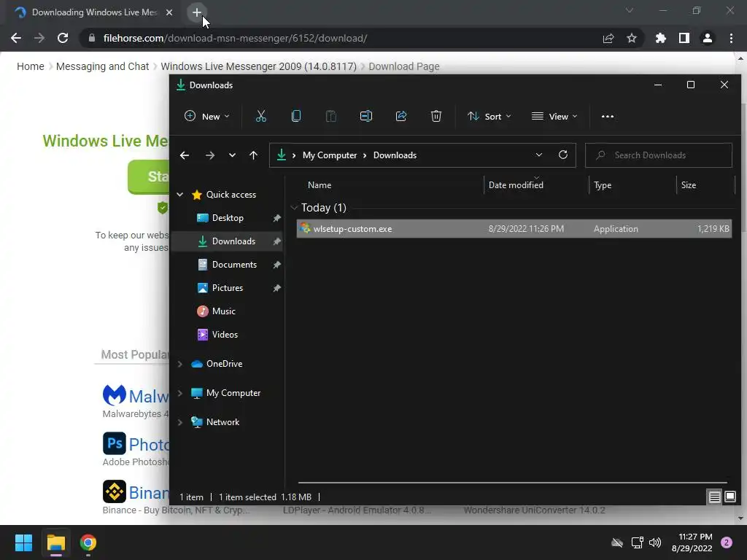Screen dimensions: 747x560
Task: Expand address bar history dropdown
Action: coord(539,155)
